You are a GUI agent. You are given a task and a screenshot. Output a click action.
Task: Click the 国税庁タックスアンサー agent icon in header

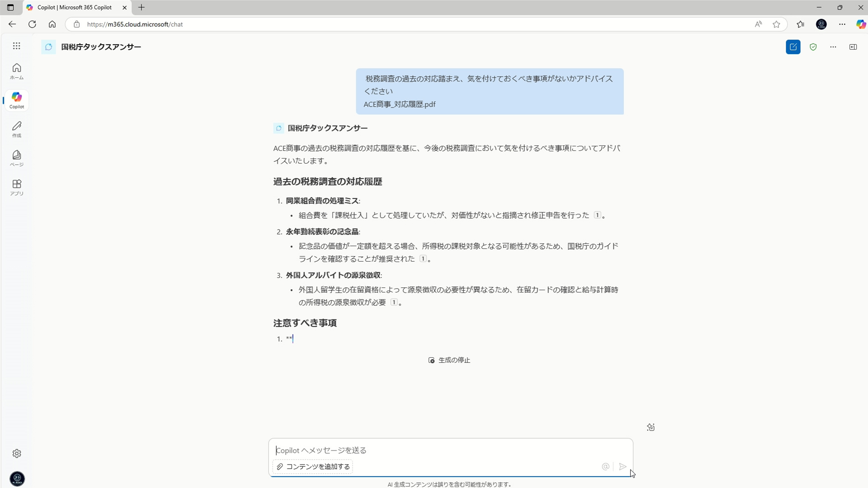pos(48,47)
